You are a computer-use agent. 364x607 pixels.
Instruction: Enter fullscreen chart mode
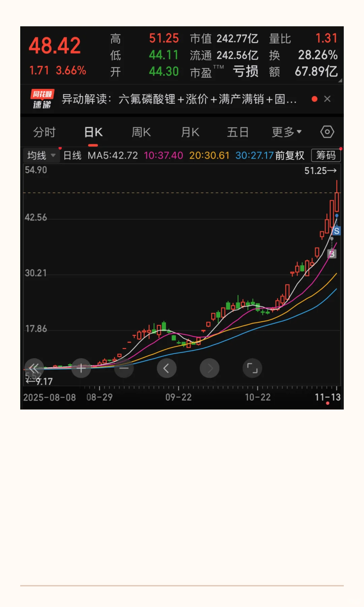(x=252, y=368)
